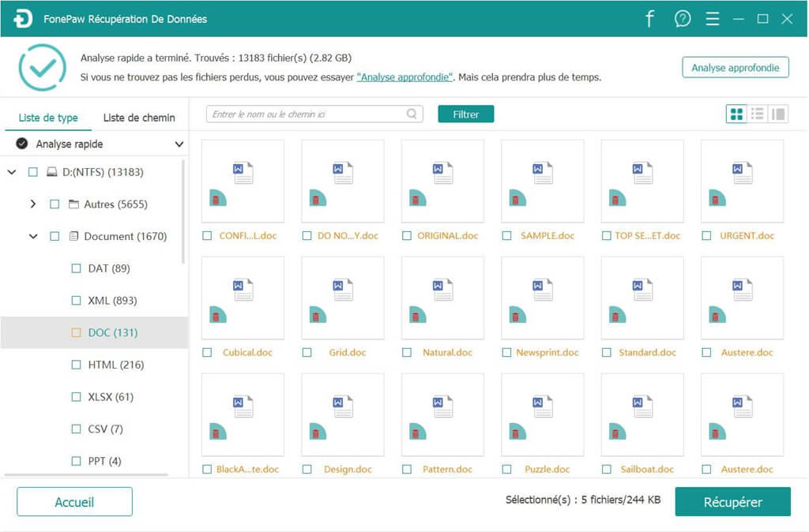Click the FonePaw logo icon
The image size is (809, 532).
[x=23, y=19]
